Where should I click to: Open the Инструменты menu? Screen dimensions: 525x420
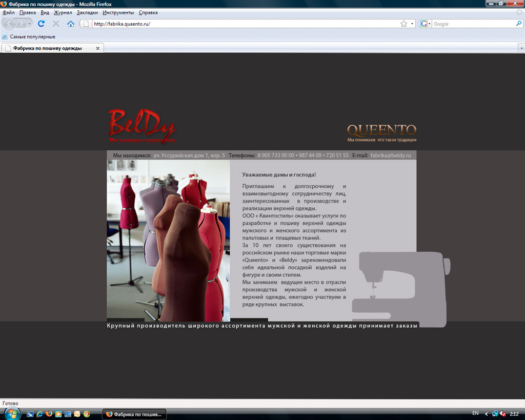[x=118, y=13]
